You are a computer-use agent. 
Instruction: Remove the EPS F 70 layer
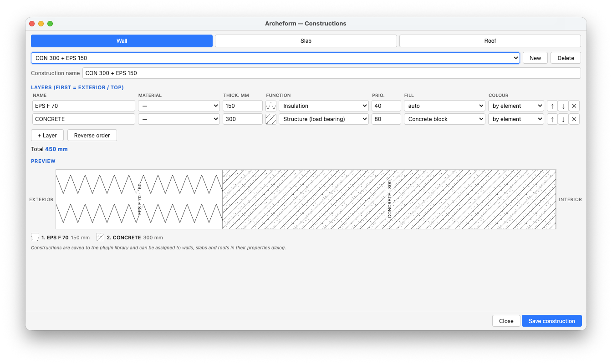coord(574,106)
